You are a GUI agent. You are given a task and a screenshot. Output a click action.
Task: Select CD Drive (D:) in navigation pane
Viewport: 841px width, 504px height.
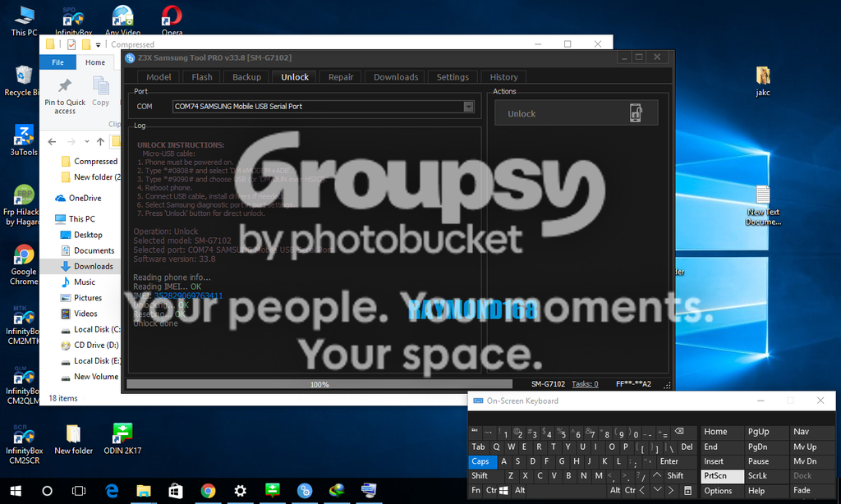pos(90,345)
